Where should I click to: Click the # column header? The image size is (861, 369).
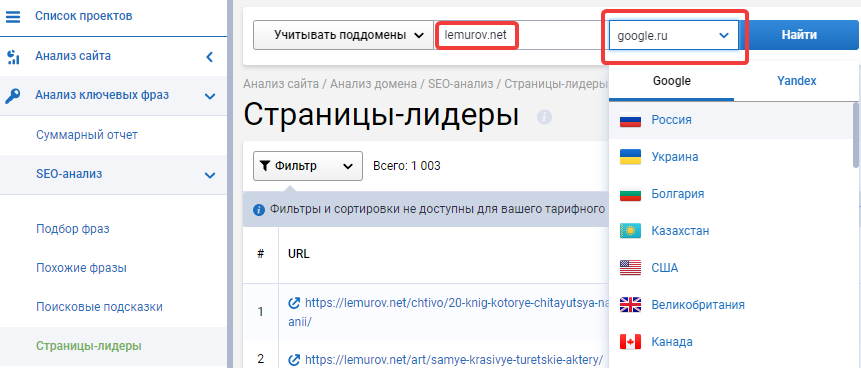260,254
